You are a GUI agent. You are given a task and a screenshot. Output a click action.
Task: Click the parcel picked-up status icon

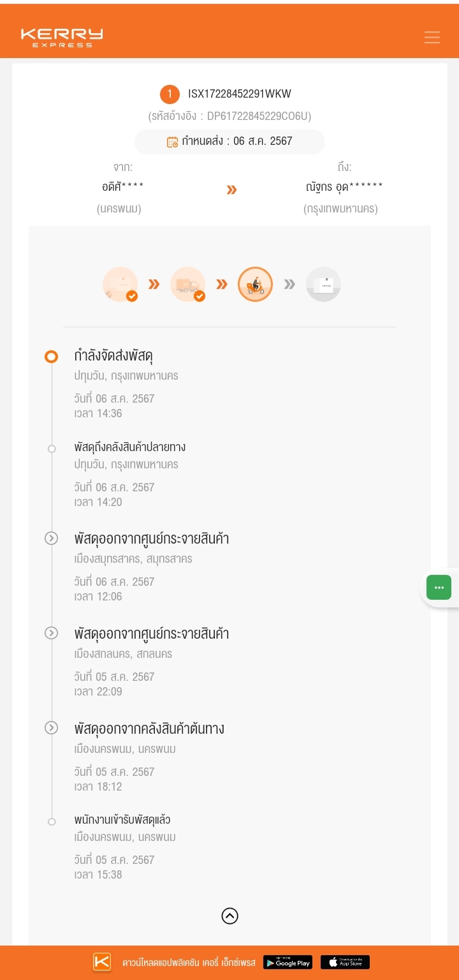point(120,285)
